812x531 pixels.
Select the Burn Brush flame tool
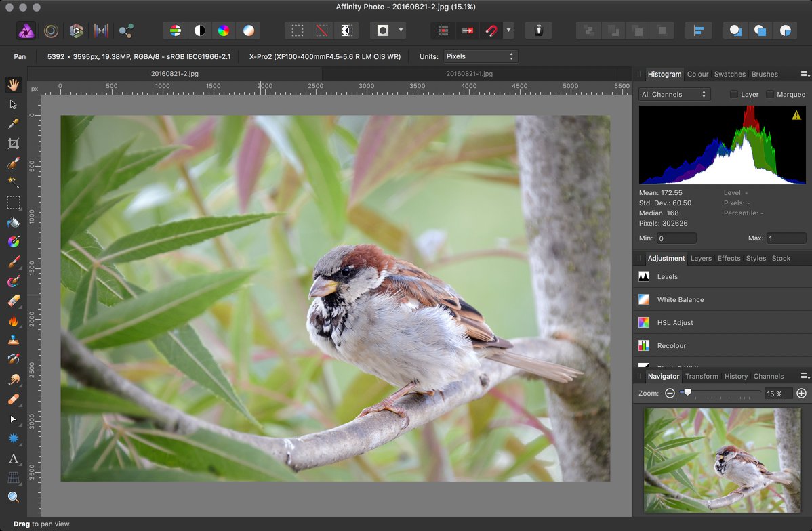pyautogui.click(x=14, y=321)
